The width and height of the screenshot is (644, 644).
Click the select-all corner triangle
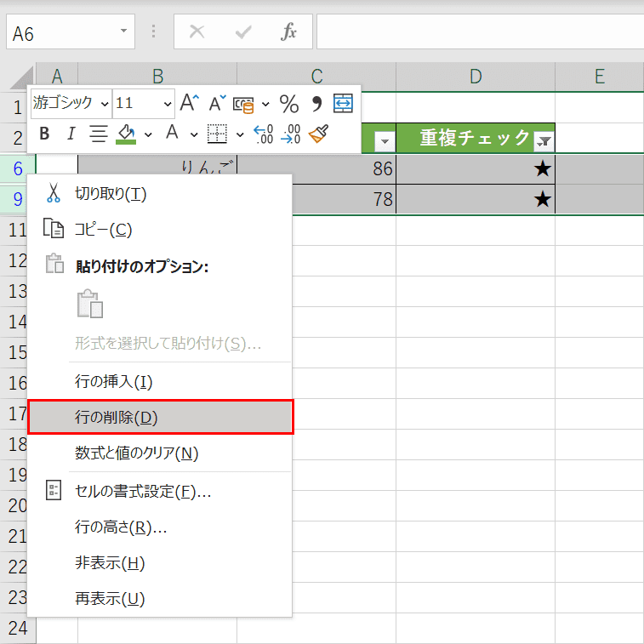pos(23,77)
